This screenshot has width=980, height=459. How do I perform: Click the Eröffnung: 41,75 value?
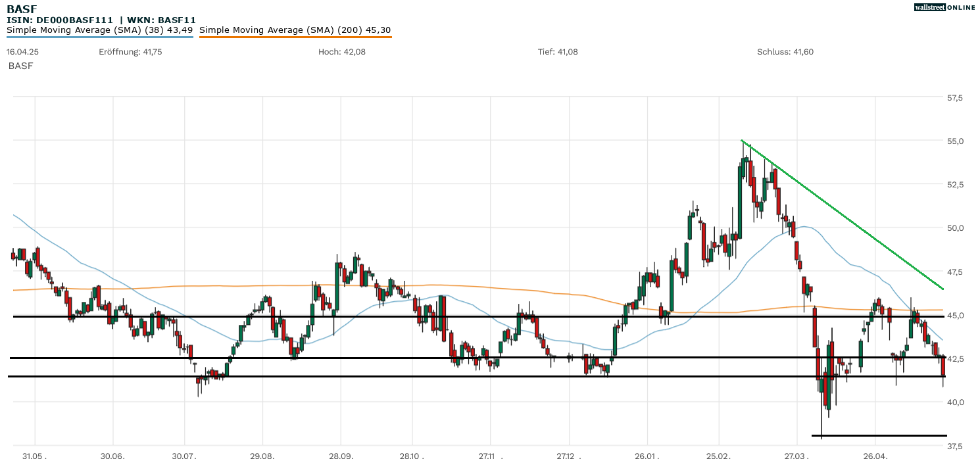coord(130,52)
